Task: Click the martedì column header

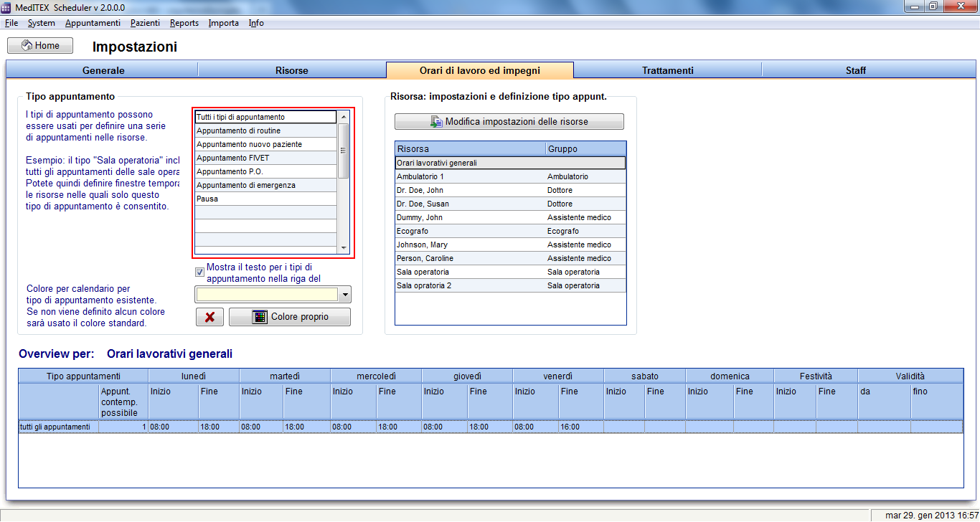Action: click(285, 376)
